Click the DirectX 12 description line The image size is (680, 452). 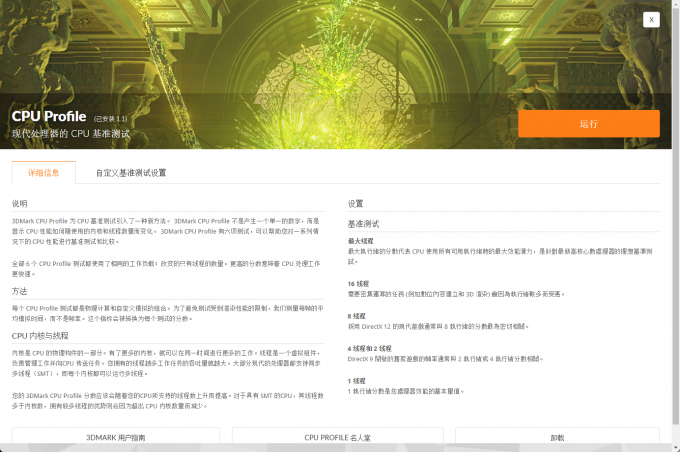[x=438, y=326]
